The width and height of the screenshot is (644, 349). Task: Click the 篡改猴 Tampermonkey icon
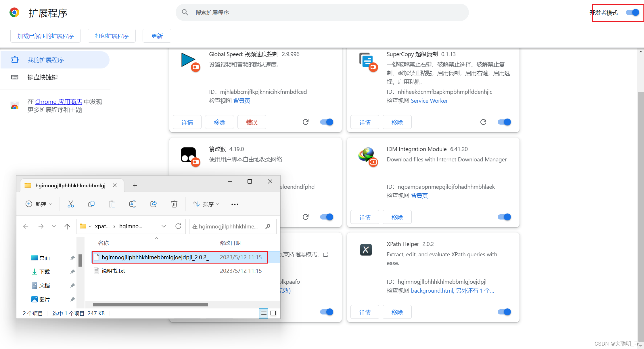click(x=188, y=155)
